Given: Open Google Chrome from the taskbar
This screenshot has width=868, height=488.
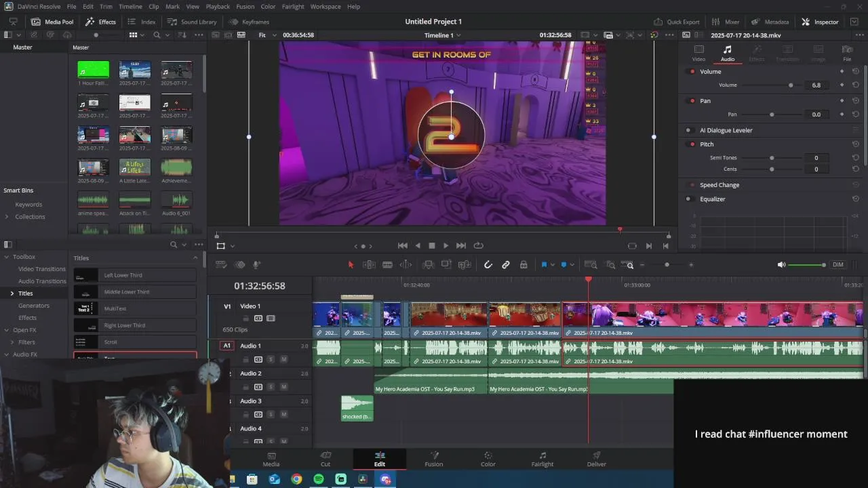Looking at the screenshot, I should tap(296, 479).
